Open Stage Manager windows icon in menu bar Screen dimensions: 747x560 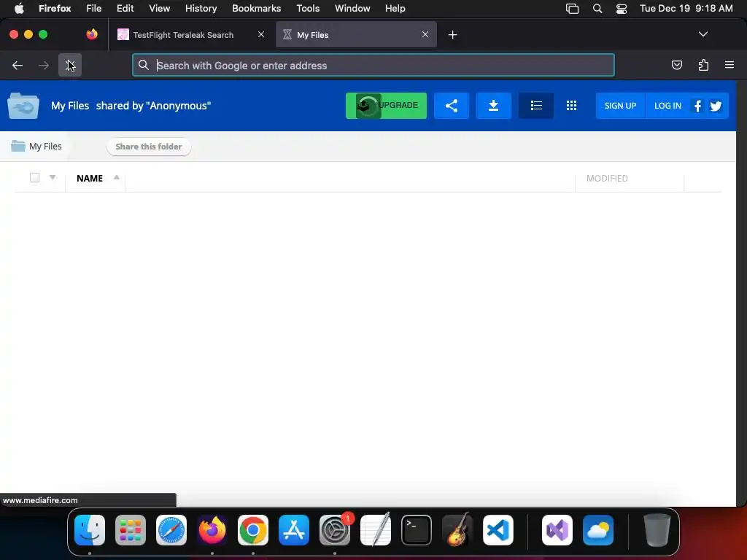click(572, 9)
